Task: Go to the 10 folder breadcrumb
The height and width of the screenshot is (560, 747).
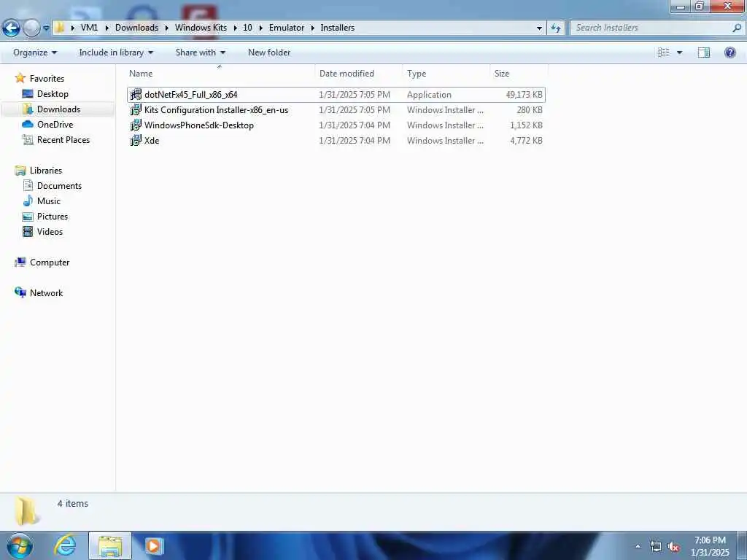Action: pos(247,28)
